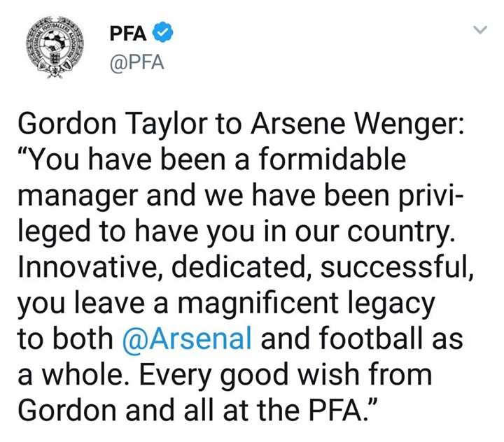The image size is (504, 442).
Task: Open the PFA display name profile link
Action: (128, 33)
